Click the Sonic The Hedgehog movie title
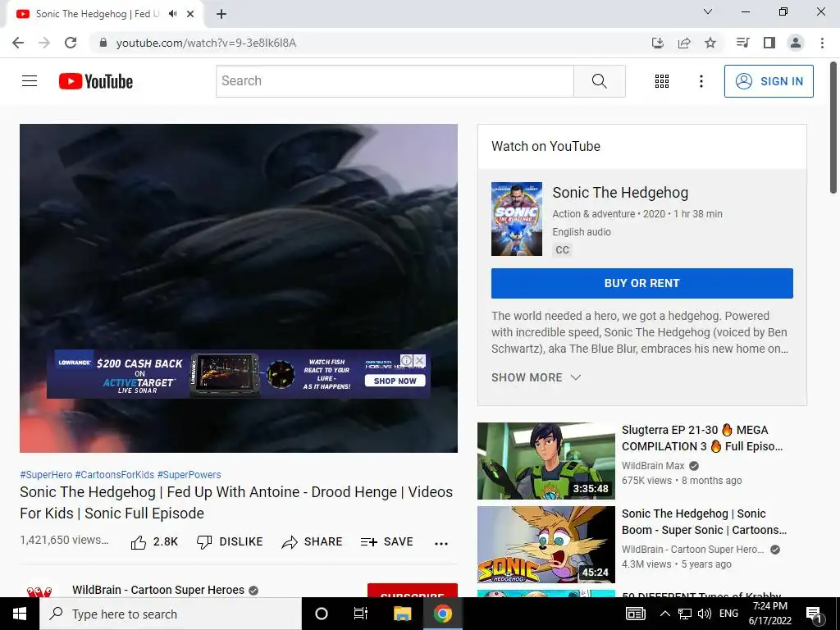 620,193
